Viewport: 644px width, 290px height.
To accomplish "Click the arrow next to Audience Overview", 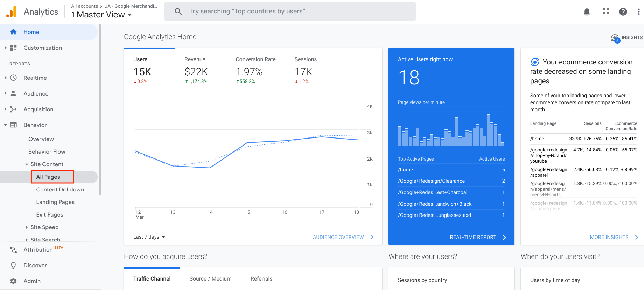I will [372, 237].
